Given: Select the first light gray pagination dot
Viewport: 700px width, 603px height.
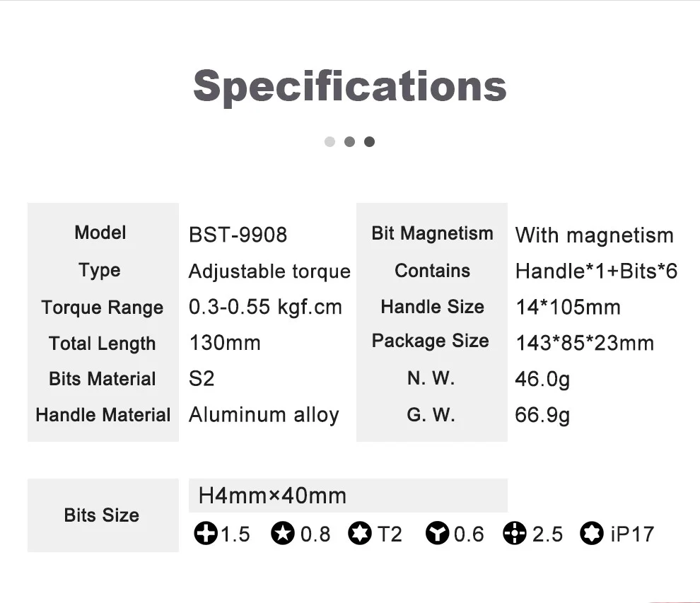Looking at the screenshot, I should pos(329,141).
